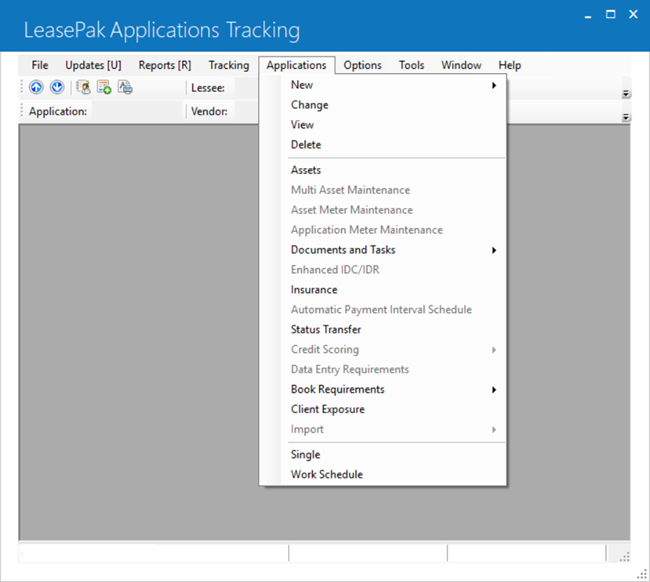Image resolution: width=650 pixels, height=582 pixels.
Task: Close the LeasePak Applications Tracking window
Action: click(633, 15)
